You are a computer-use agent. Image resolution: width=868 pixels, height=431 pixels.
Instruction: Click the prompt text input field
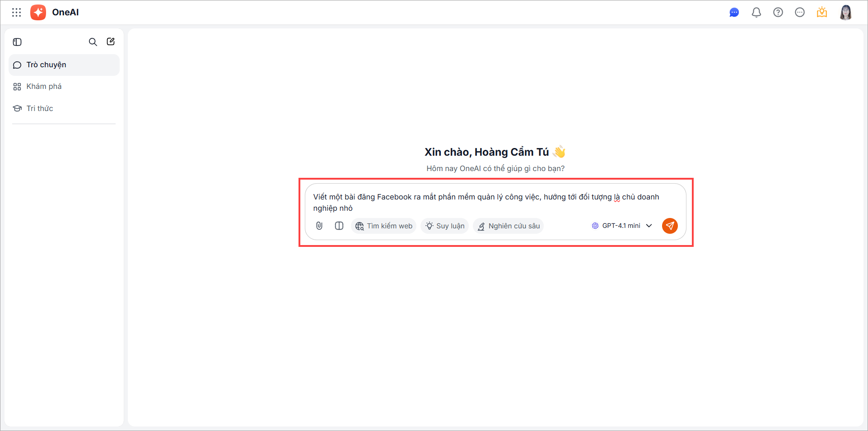(495, 203)
